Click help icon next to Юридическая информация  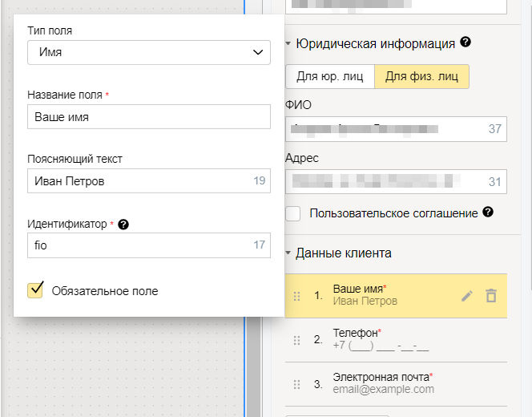pos(465,43)
